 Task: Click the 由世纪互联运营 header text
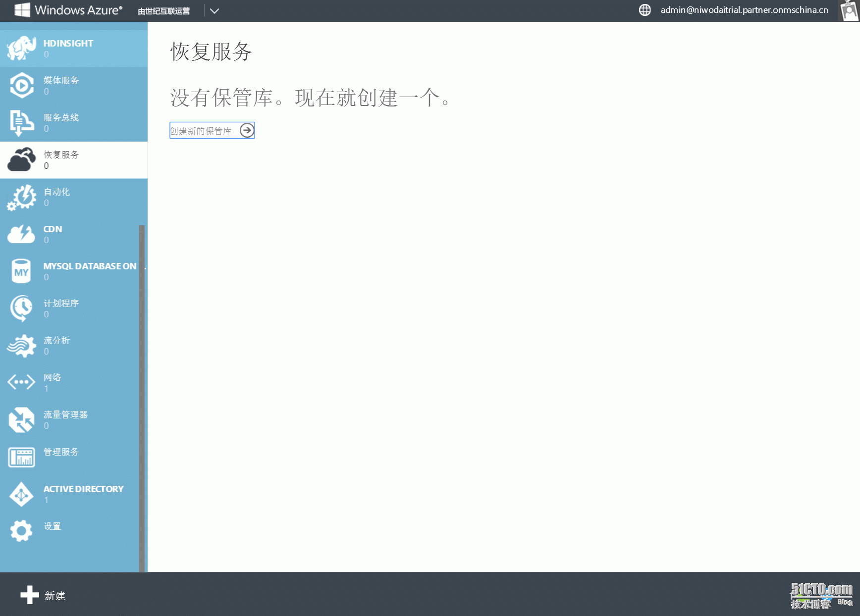click(164, 11)
